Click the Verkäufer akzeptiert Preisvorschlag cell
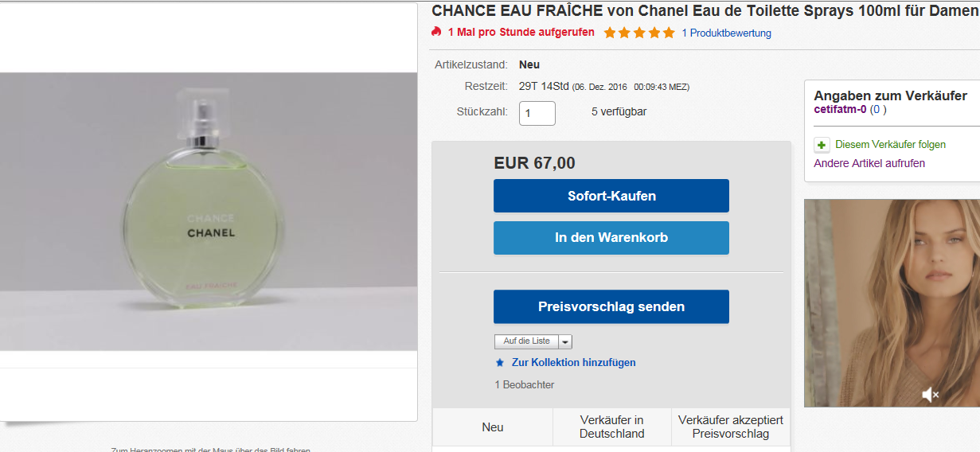 (731, 427)
